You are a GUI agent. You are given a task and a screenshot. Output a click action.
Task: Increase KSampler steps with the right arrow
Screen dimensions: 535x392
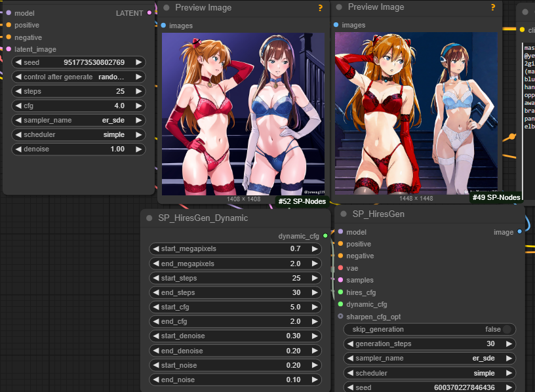tap(138, 91)
